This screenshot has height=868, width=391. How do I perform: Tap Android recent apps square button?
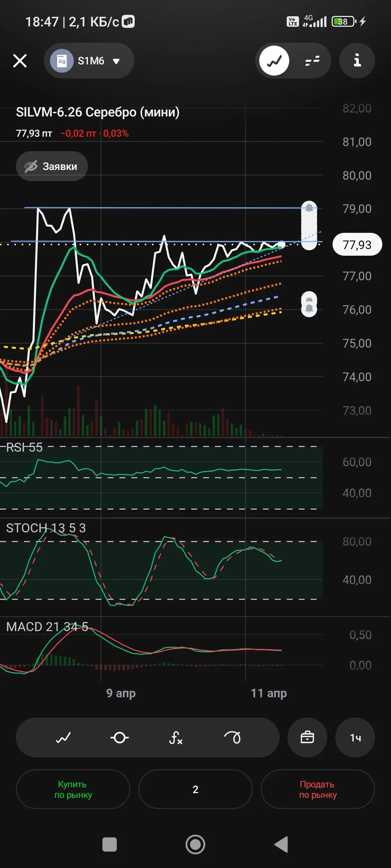[110, 844]
